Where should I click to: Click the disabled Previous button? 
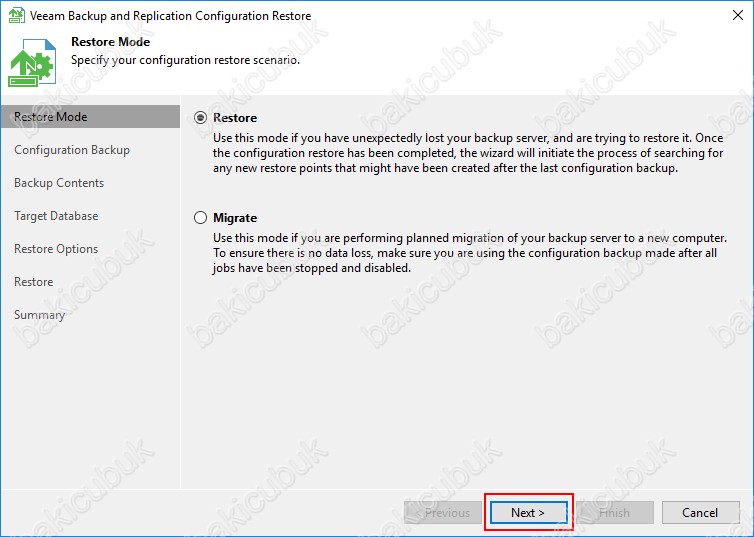click(443, 512)
